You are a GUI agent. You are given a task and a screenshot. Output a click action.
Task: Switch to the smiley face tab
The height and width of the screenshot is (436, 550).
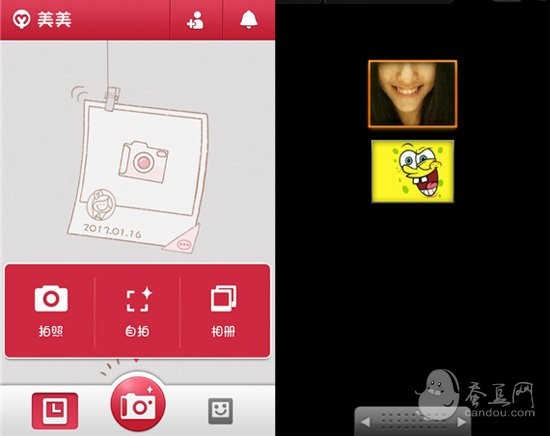click(220, 411)
